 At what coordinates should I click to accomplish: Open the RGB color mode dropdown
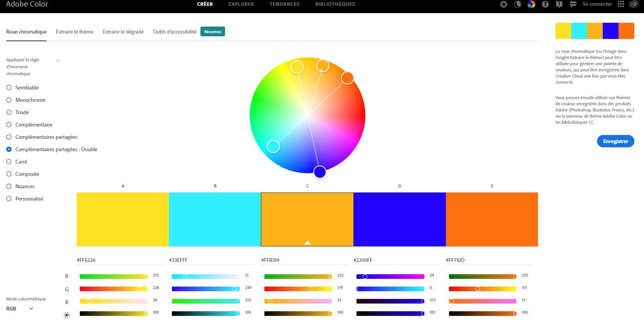tap(20, 309)
